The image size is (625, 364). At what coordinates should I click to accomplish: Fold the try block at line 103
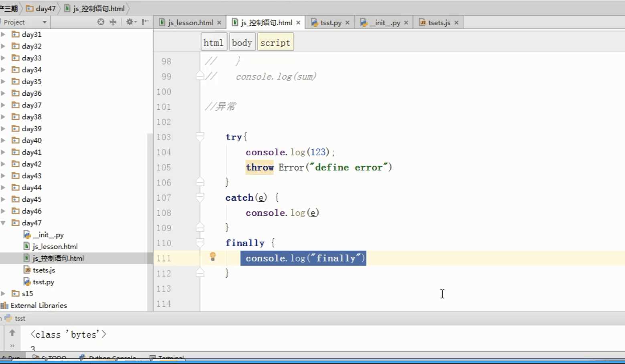click(x=200, y=137)
